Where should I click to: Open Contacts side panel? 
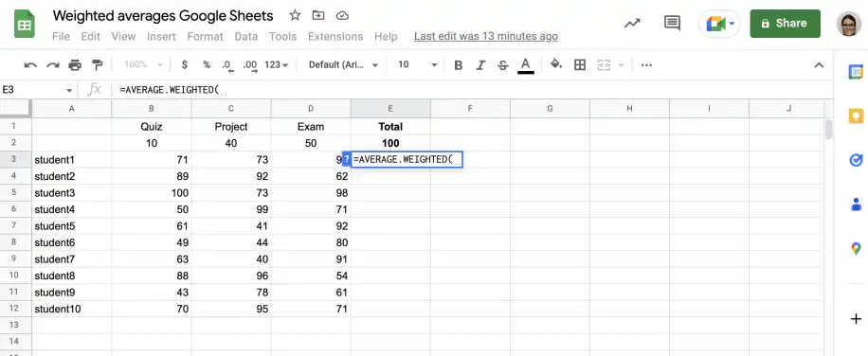coord(856,205)
